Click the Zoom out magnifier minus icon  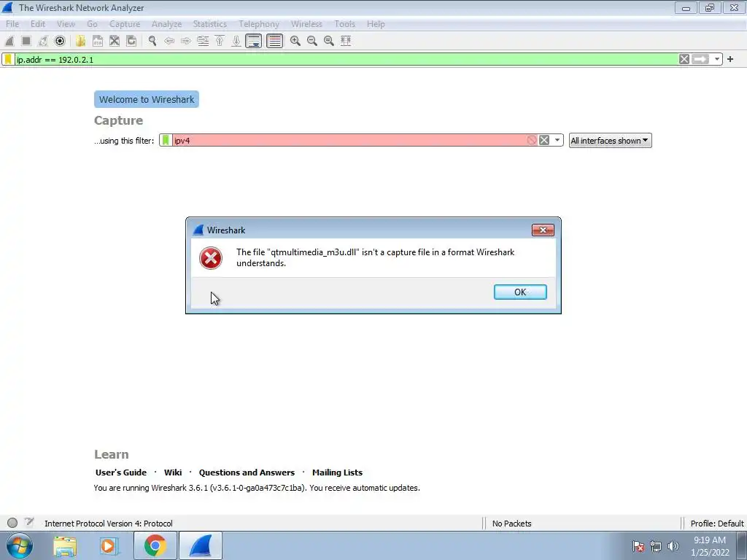click(312, 41)
